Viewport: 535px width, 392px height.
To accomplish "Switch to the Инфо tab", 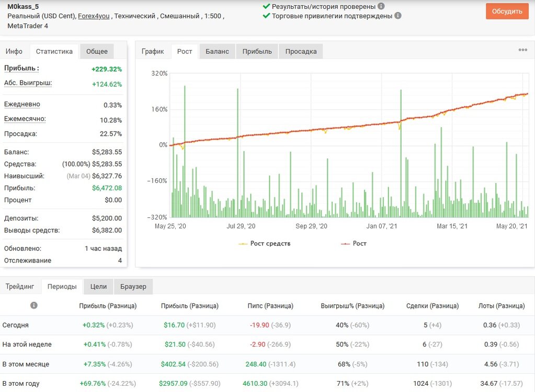I will click(x=14, y=51).
